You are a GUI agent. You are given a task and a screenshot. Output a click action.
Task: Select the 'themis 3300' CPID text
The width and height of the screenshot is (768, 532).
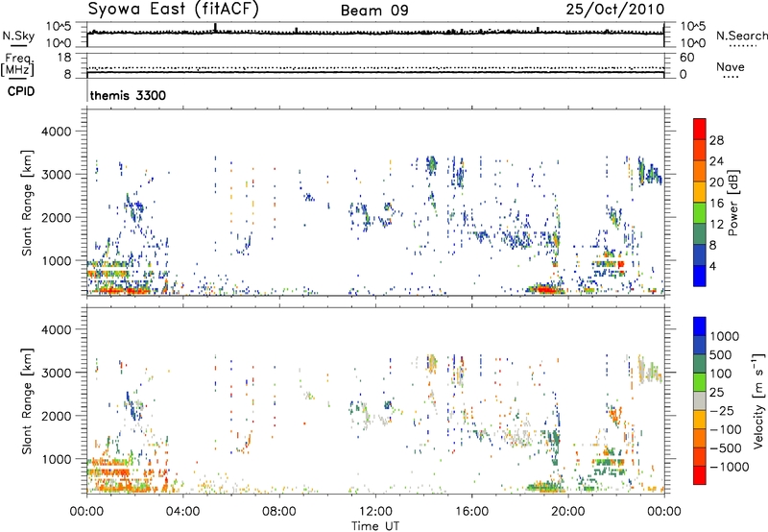point(128,95)
